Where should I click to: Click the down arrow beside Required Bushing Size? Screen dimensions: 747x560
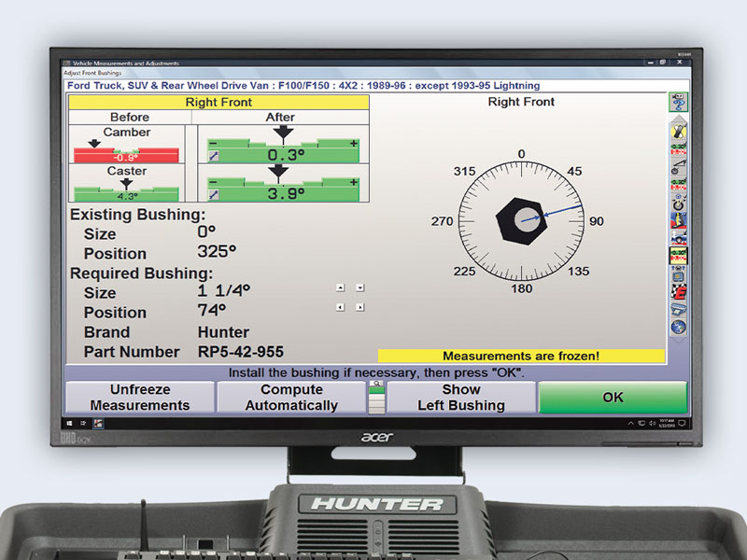(x=359, y=287)
